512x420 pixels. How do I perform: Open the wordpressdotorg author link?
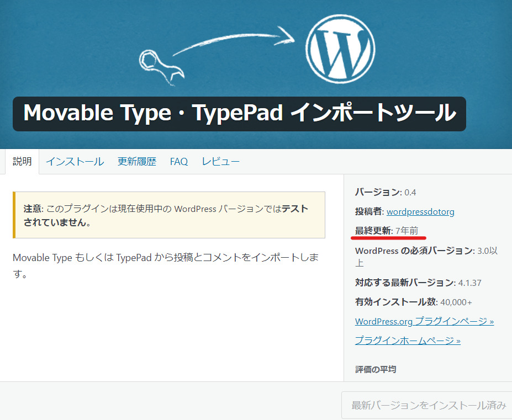[420, 212]
